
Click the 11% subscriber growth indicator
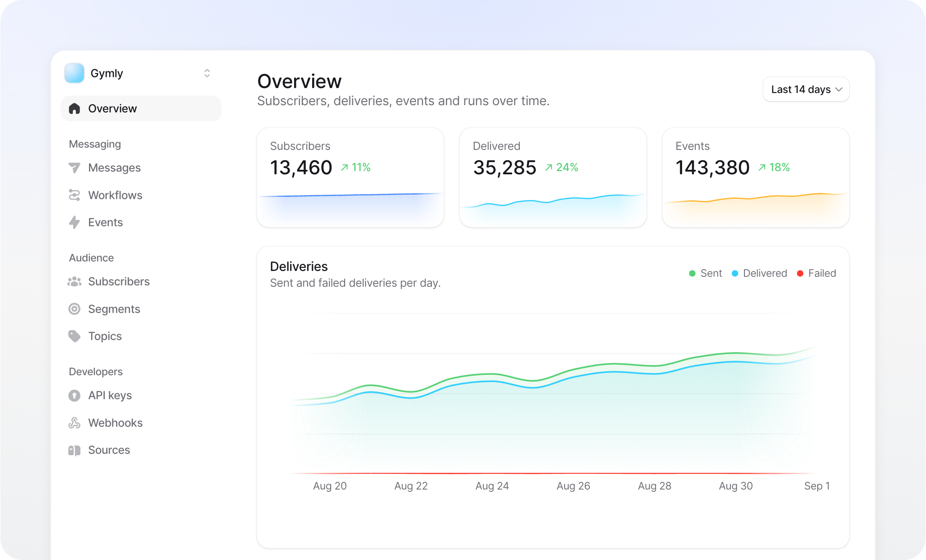click(355, 168)
